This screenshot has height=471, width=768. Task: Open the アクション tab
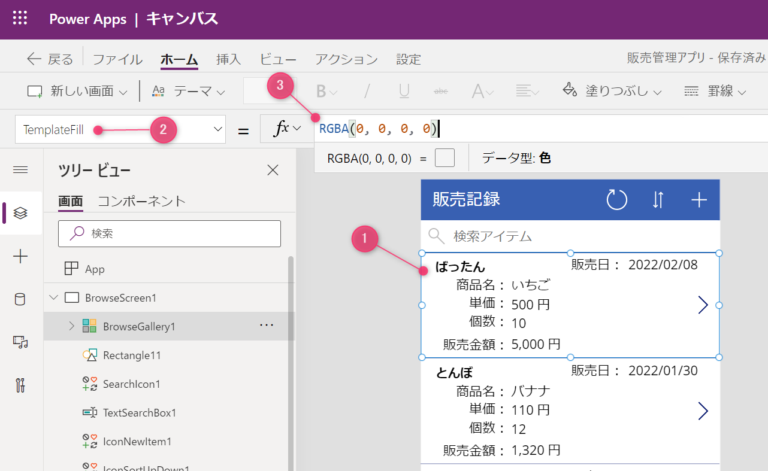(346, 59)
